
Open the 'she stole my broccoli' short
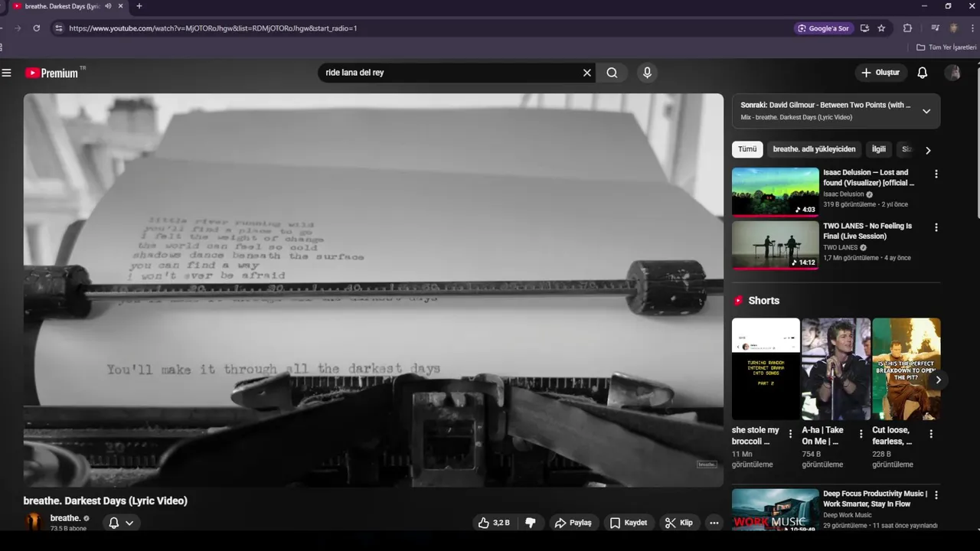[x=766, y=369]
